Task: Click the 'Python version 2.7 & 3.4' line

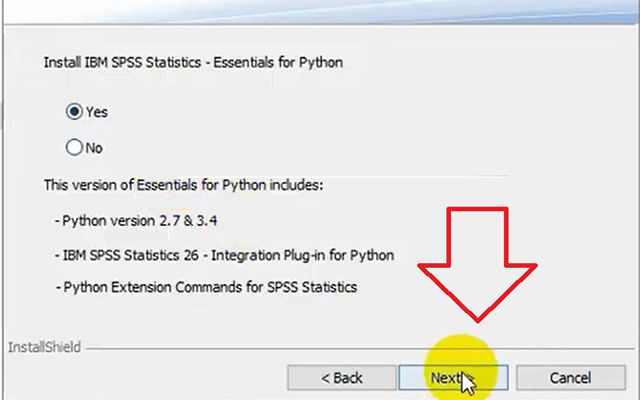Action: pos(136,221)
